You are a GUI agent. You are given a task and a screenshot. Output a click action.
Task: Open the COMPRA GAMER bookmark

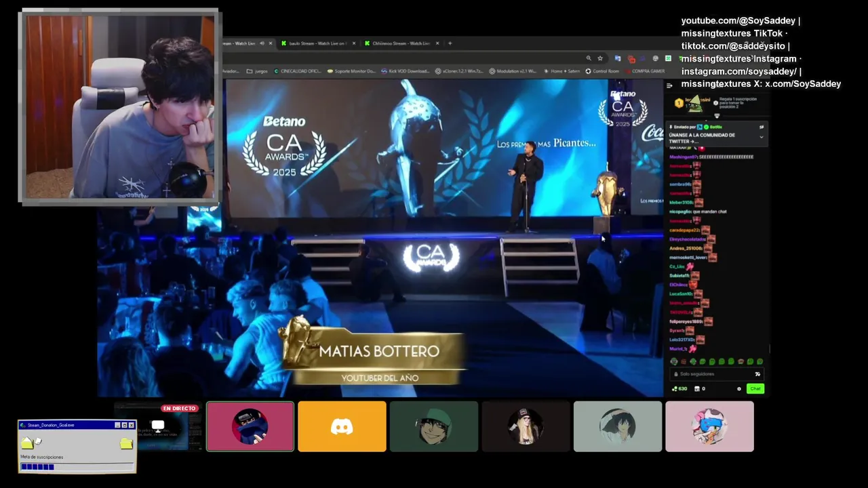644,71
